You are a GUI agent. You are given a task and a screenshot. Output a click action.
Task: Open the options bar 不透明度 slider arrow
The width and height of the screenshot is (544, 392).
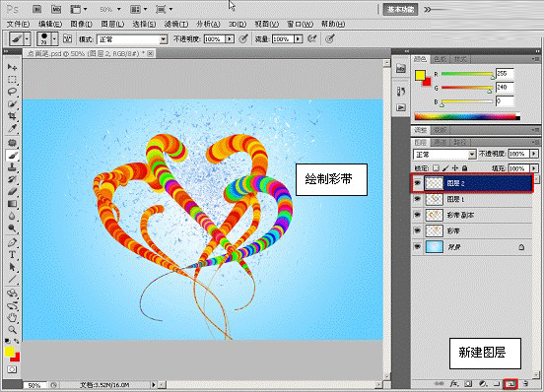coord(230,39)
